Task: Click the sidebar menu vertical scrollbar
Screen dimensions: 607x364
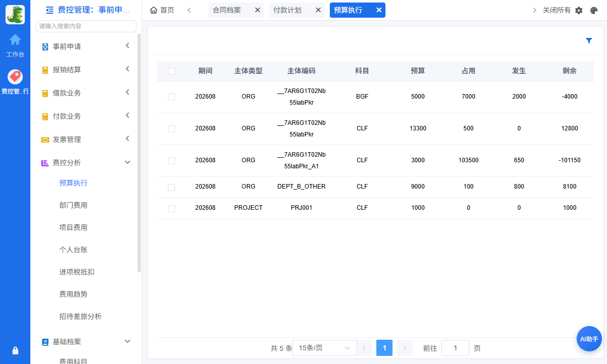Action: 139,153
